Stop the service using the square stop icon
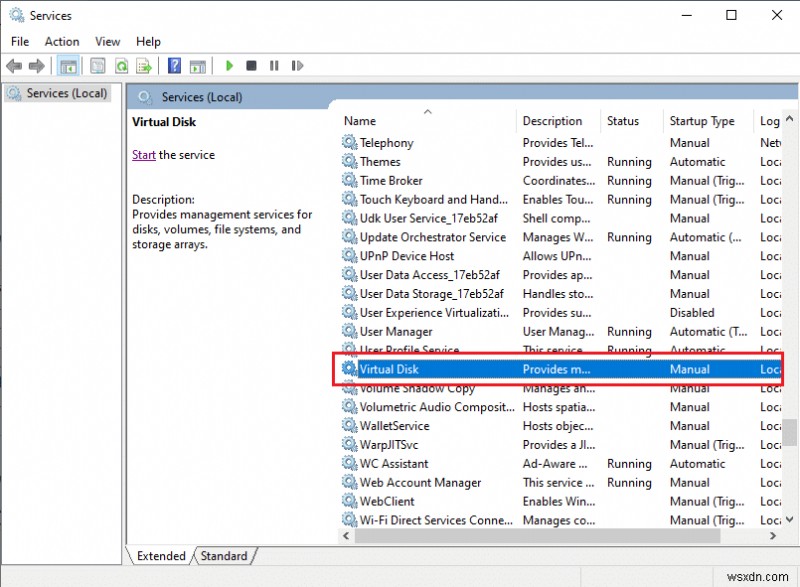The width and height of the screenshot is (800, 587). pos(252,66)
